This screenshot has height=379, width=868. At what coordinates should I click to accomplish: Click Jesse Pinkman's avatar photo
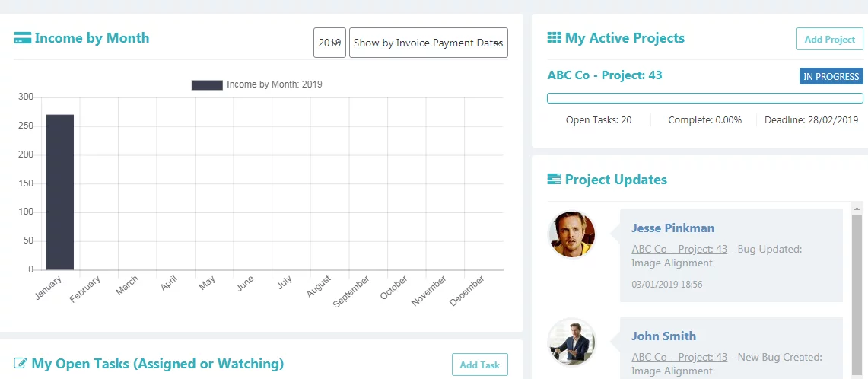click(x=571, y=234)
